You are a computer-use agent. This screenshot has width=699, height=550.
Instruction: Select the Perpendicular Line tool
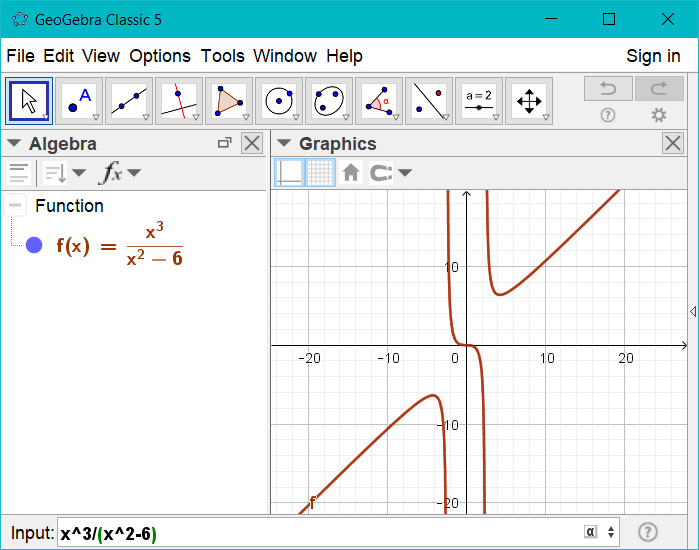point(179,101)
